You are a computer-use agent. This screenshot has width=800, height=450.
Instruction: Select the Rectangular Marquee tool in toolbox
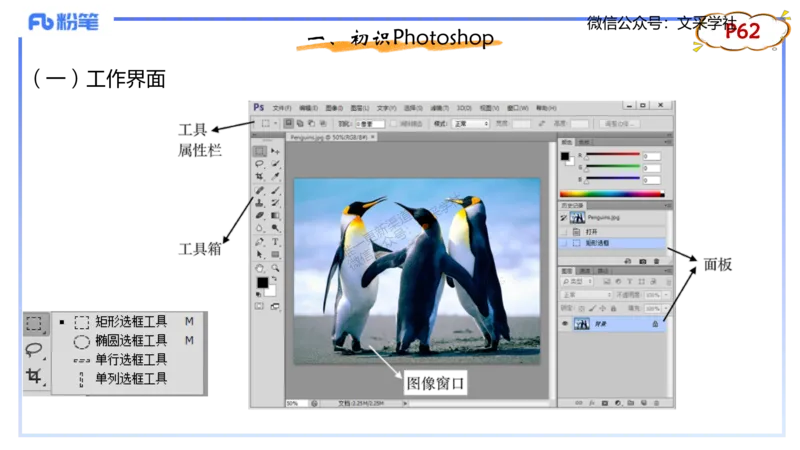[x=260, y=151]
